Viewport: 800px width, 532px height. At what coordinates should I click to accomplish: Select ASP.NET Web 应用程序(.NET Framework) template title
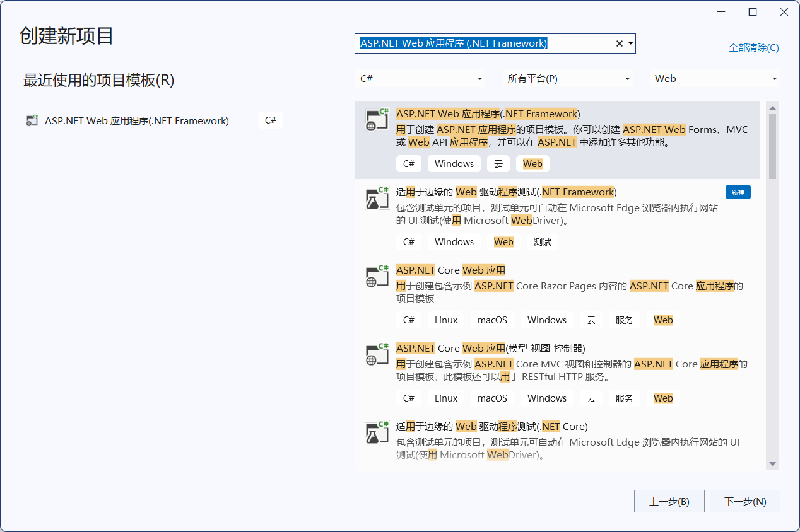pos(488,114)
